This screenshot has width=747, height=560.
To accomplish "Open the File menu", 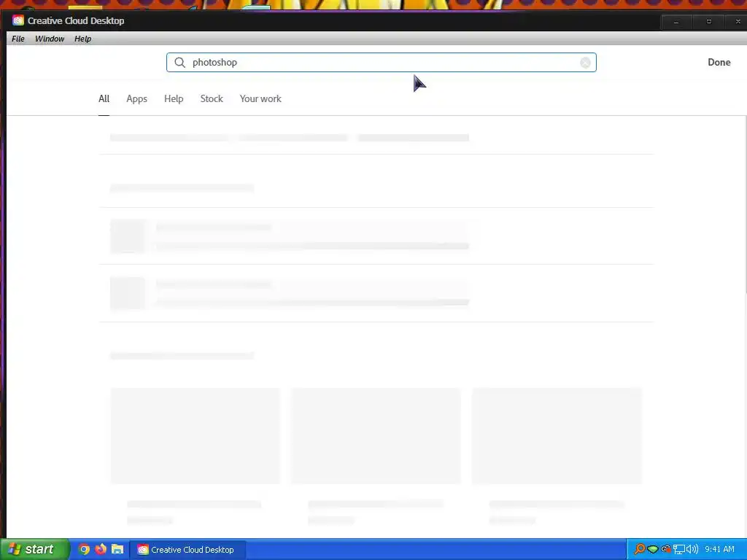I will point(18,39).
